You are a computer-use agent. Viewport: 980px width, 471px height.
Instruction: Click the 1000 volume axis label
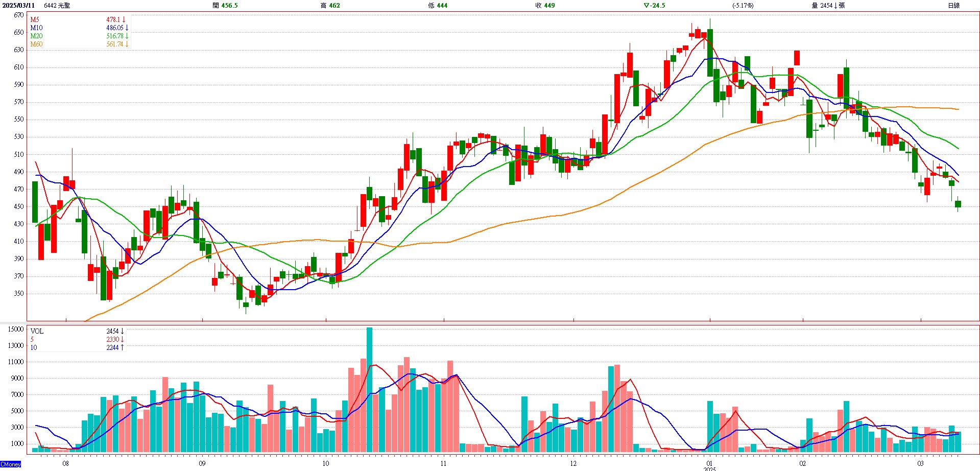tap(17, 444)
